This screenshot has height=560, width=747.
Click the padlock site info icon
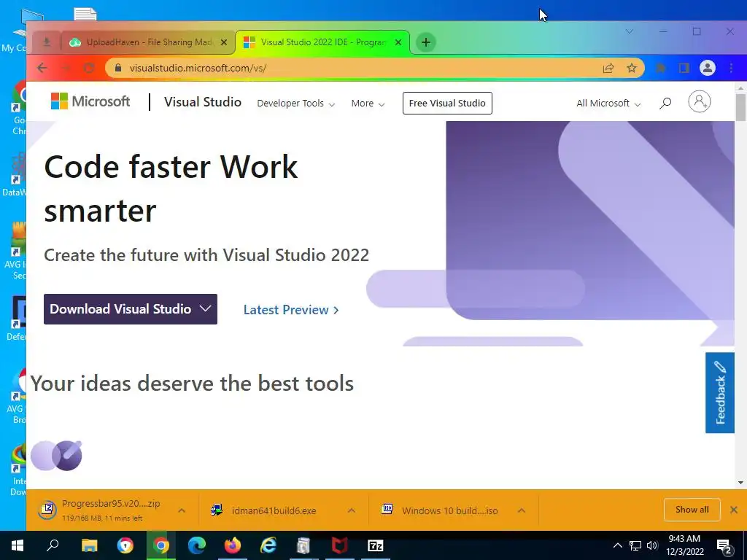point(118,68)
